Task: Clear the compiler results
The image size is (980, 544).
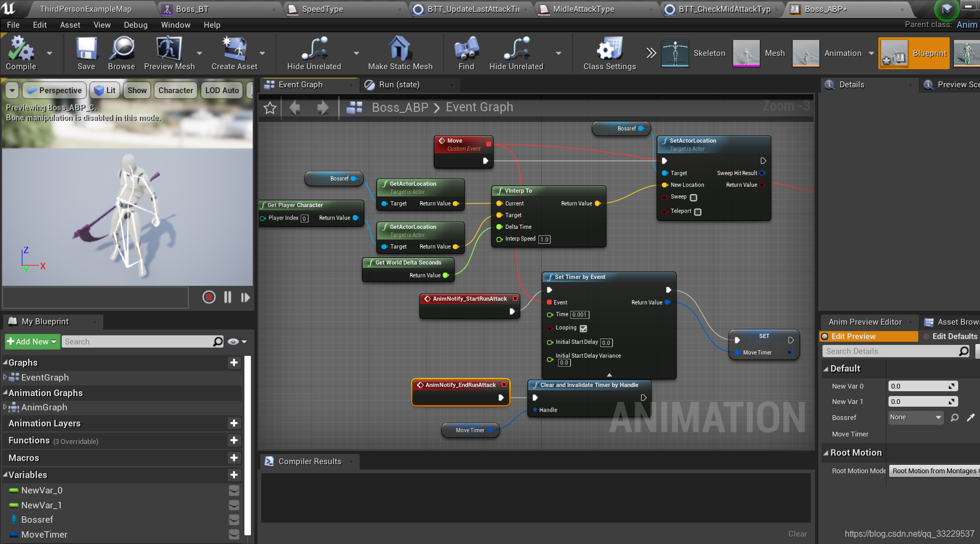Action: tap(798, 534)
